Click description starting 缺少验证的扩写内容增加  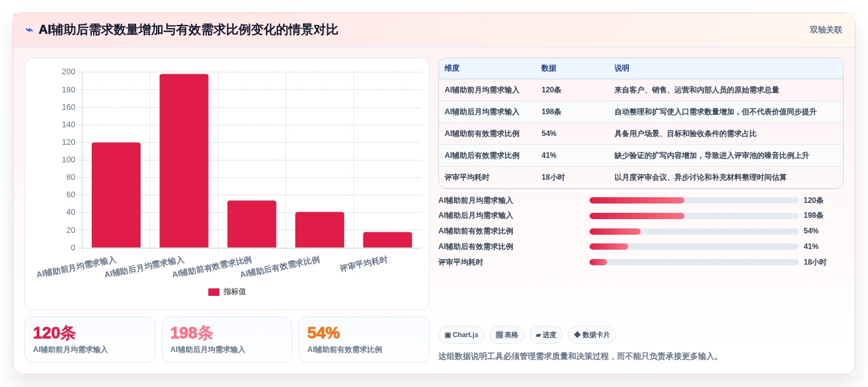point(711,155)
